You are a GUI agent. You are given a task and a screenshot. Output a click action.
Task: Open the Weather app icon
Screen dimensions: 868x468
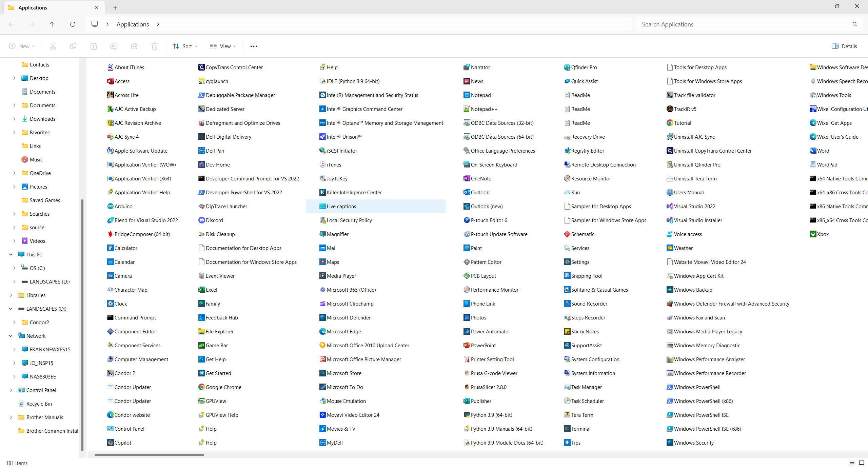pos(670,248)
